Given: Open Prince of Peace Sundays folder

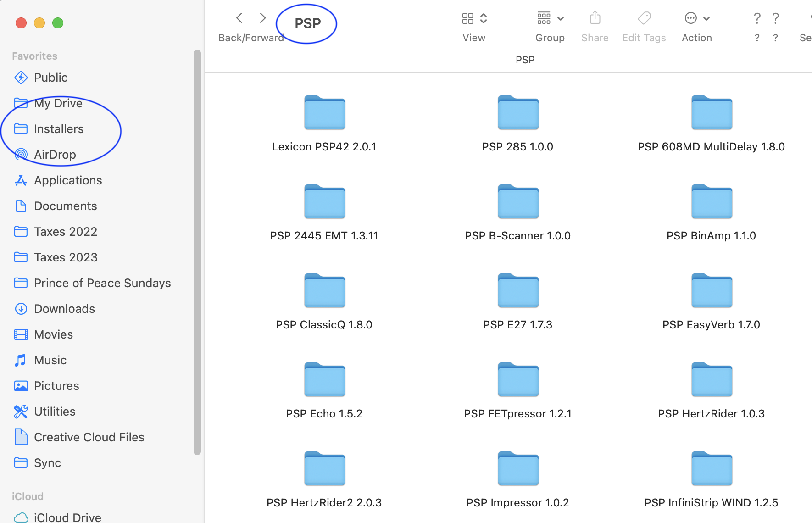Looking at the screenshot, I should pyautogui.click(x=102, y=283).
